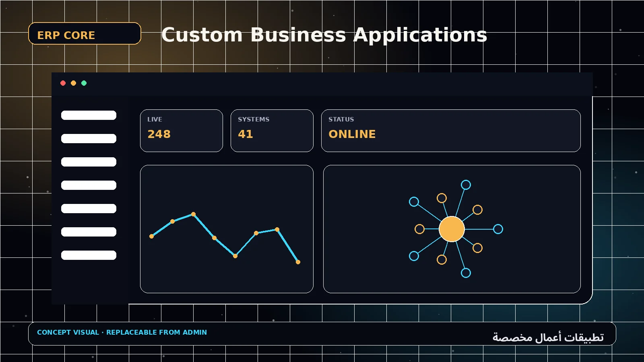Click the green window dot

pos(84,83)
